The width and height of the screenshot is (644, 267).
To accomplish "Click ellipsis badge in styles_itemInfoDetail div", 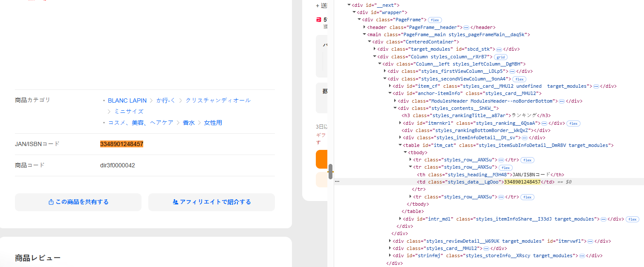I will point(525,138).
